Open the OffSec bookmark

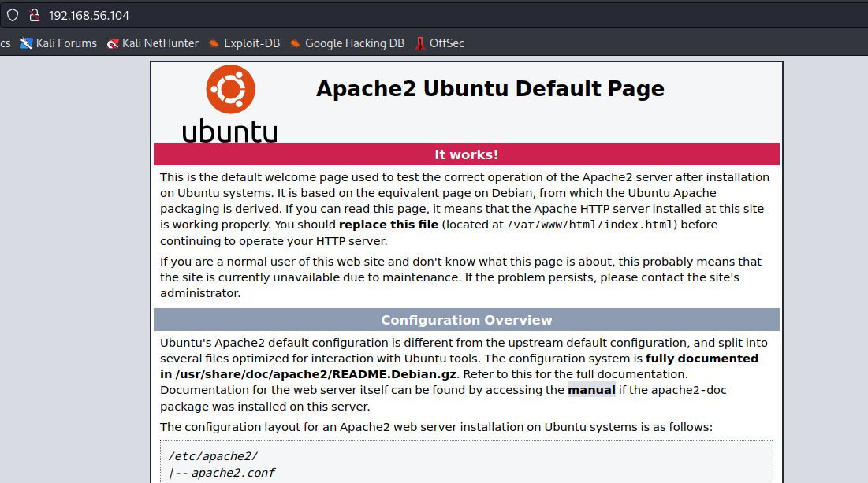pyautogui.click(x=440, y=43)
